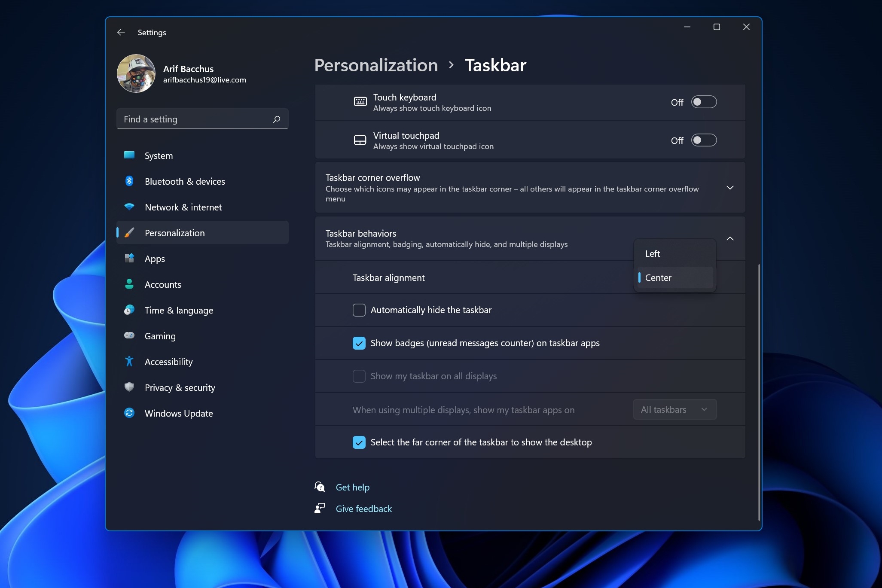The width and height of the screenshot is (882, 588).
Task: Click the back navigation arrow button
Action: click(121, 32)
